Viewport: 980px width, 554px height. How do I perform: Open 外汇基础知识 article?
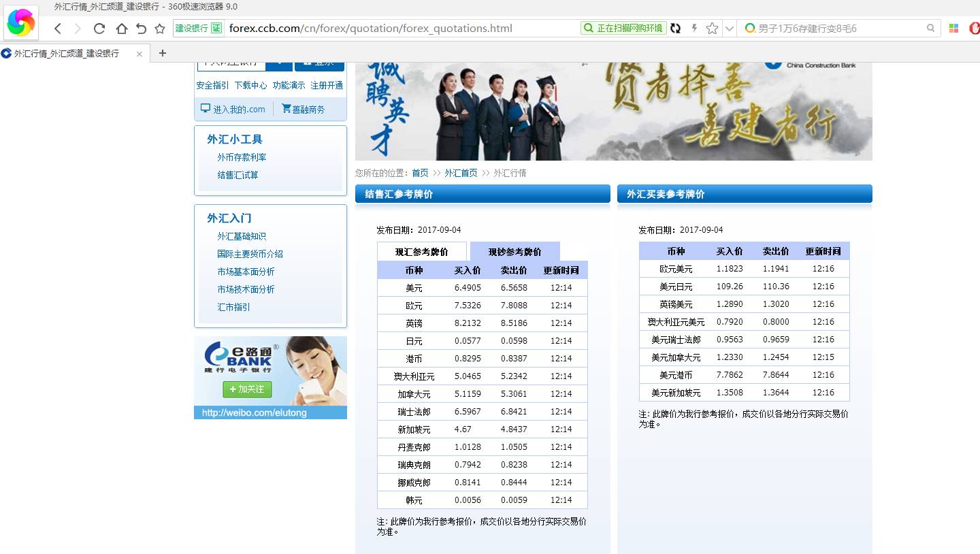pos(242,236)
